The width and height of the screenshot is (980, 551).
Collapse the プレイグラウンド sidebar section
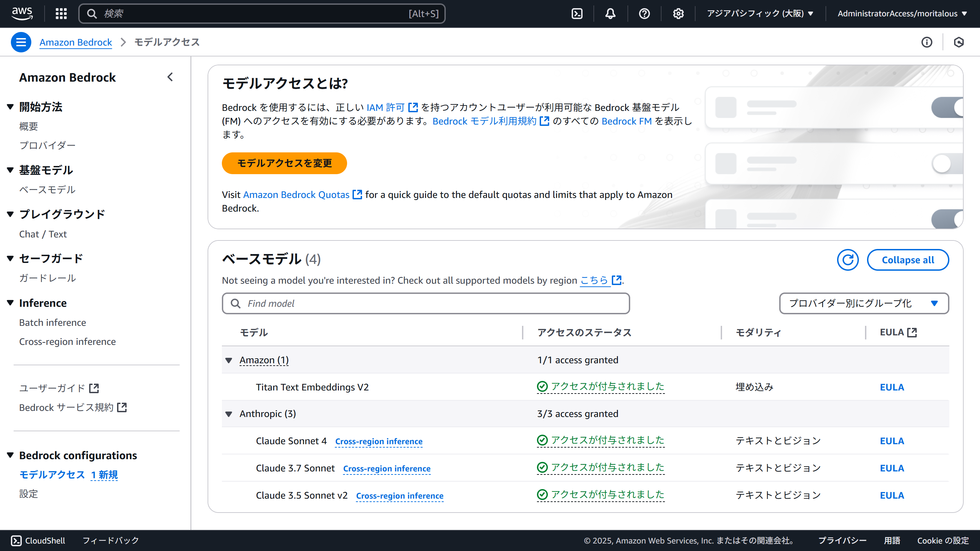coord(10,214)
